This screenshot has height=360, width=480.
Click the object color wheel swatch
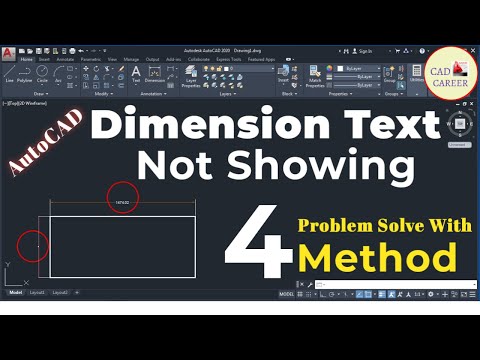coord(329,68)
